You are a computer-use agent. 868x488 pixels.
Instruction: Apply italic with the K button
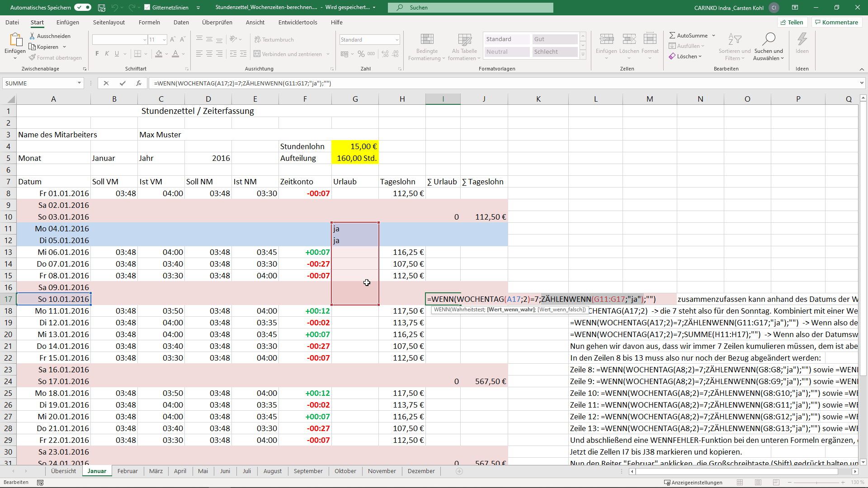[107, 54]
